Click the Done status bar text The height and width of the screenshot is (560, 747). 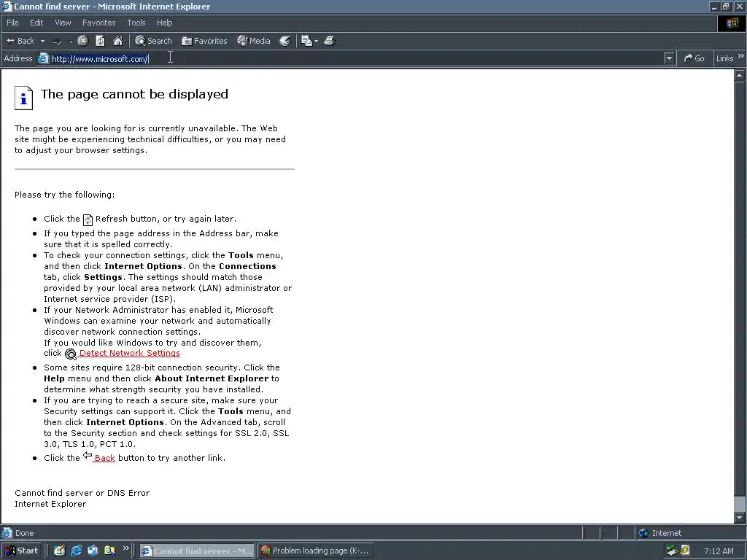[24, 533]
